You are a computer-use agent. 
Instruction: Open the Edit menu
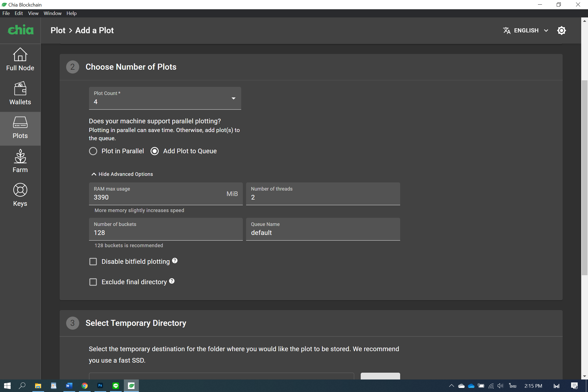(x=19, y=13)
